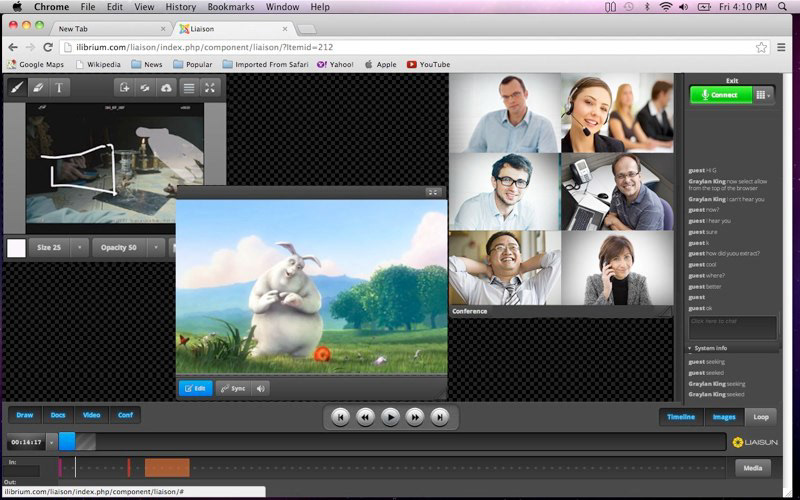Click the red marker on the timeline

coord(129,468)
